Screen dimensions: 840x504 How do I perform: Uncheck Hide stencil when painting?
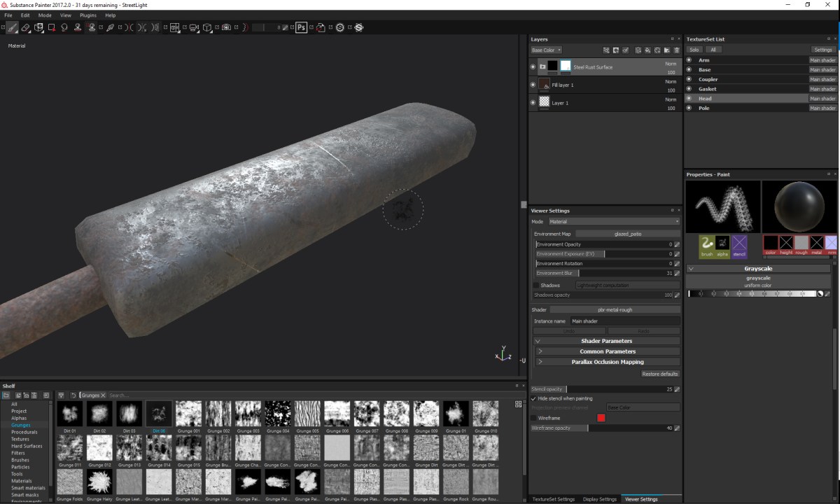(533, 398)
